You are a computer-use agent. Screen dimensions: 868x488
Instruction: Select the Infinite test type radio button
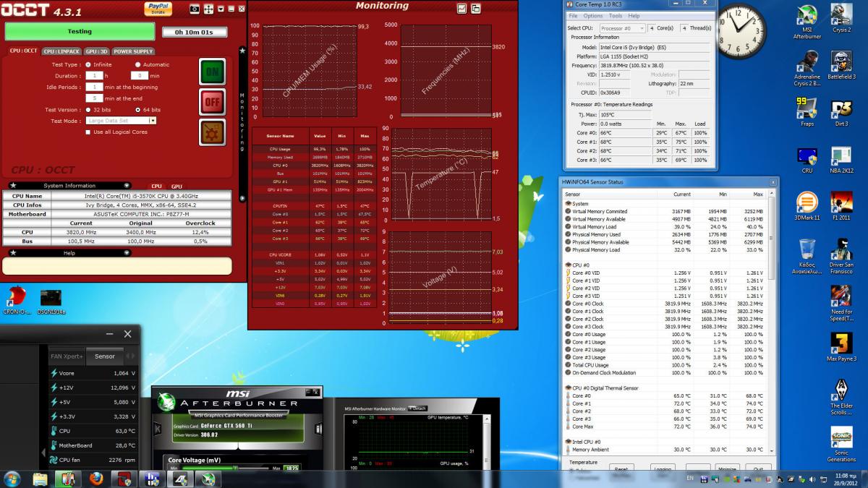88,64
